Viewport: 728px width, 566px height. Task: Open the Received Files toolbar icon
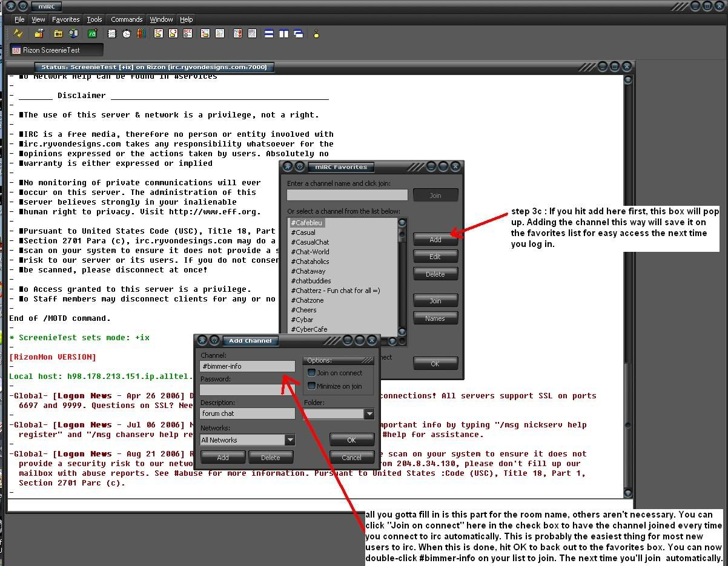pos(205,34)
